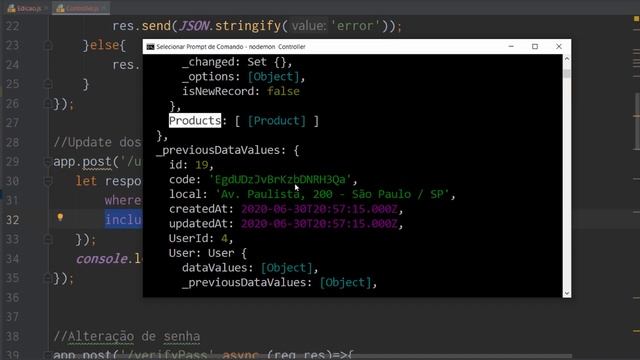Collapse the fold marker on line 30
The image size is (640, 360).
48,181
